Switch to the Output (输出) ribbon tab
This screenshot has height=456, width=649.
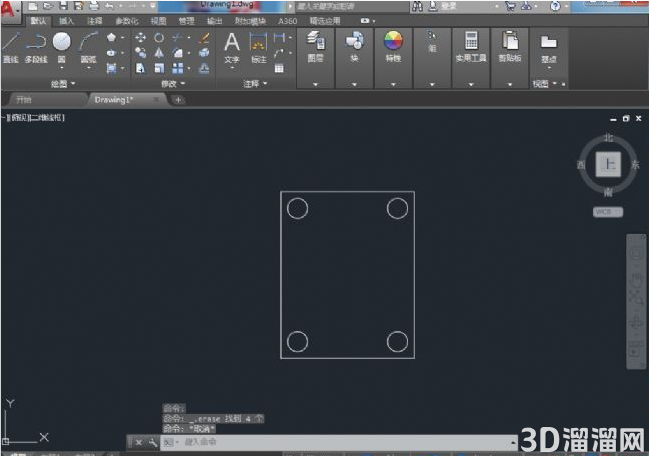coord(214,21)
